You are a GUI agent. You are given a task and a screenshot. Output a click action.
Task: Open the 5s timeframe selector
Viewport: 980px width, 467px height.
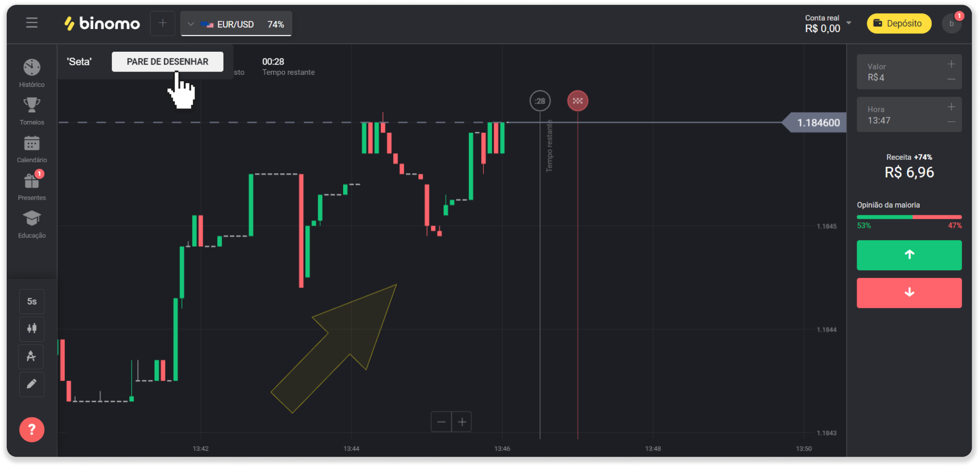pyautogui.click(x=32, y=301)
